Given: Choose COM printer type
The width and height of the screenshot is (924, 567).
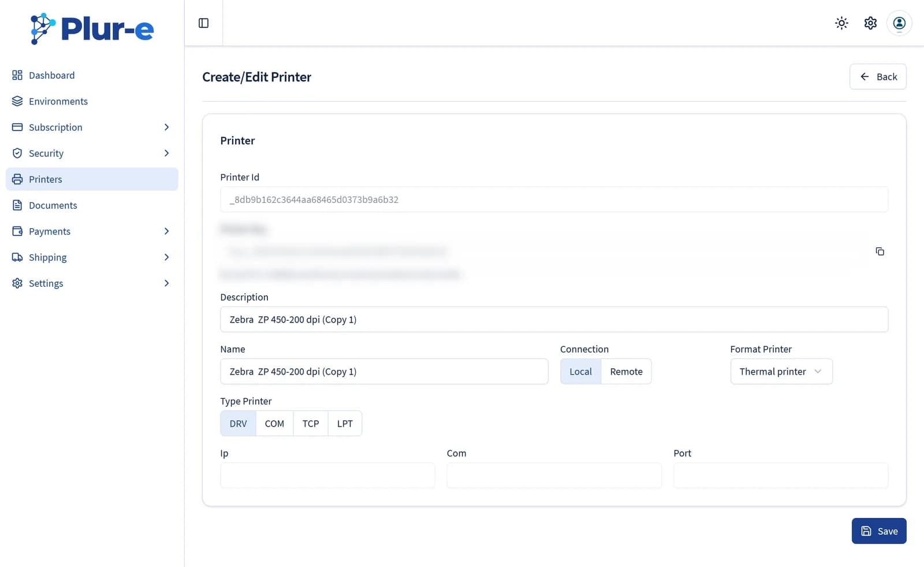Looking at the screenshot, I should [274, 424].
